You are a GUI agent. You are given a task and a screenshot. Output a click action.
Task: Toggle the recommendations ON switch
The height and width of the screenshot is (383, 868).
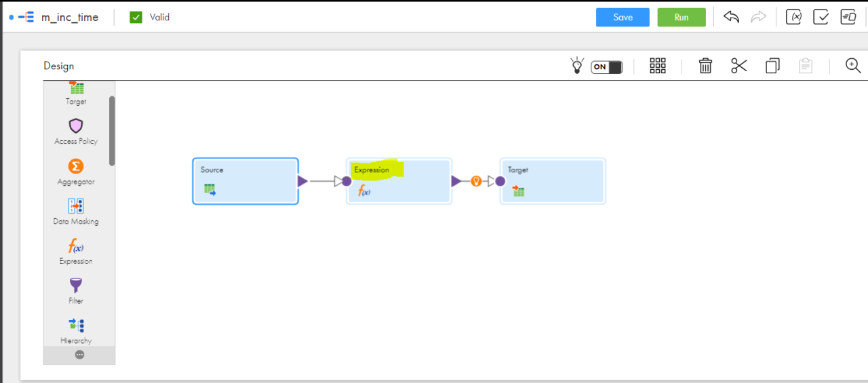[606, 66]
